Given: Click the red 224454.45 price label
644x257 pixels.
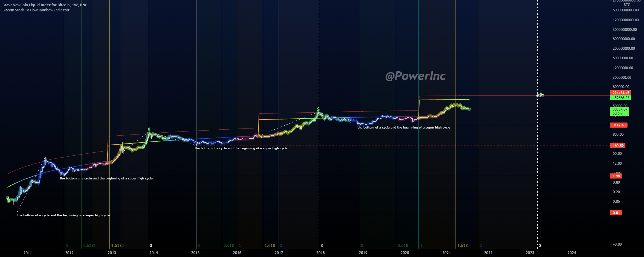Looking at the screenshot, I should 620,93.
